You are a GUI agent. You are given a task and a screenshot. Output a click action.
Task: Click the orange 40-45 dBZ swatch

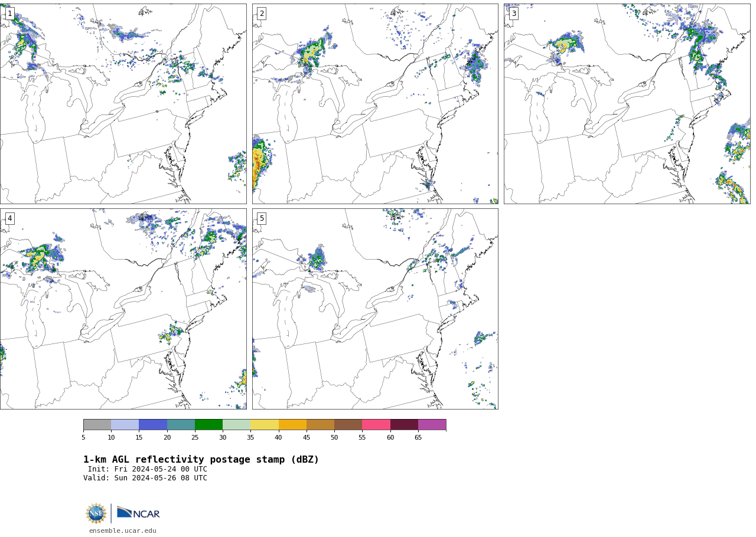pyautogui.click(x=292, y=425)
